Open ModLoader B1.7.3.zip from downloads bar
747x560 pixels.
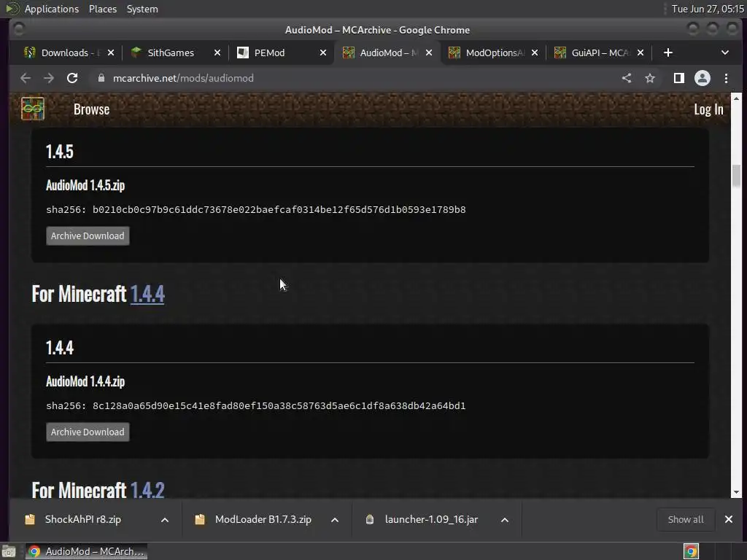[263, 519]
